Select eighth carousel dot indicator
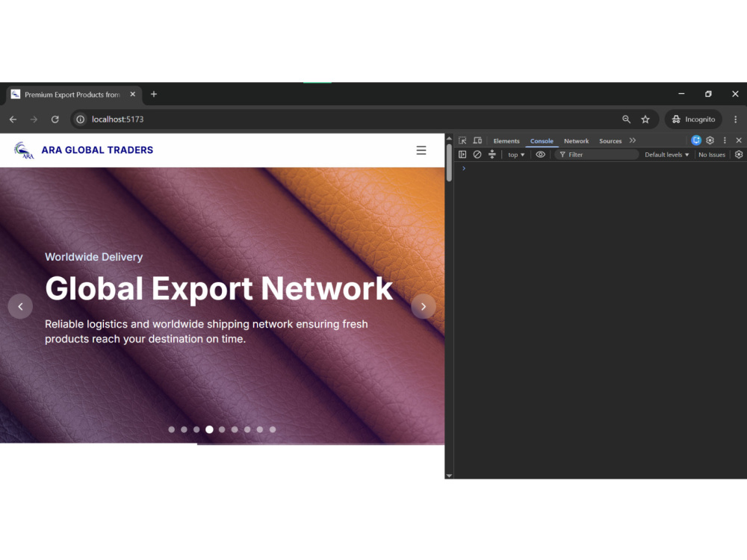The height and width of the screenshot is (560, 747). coord(260,429)
